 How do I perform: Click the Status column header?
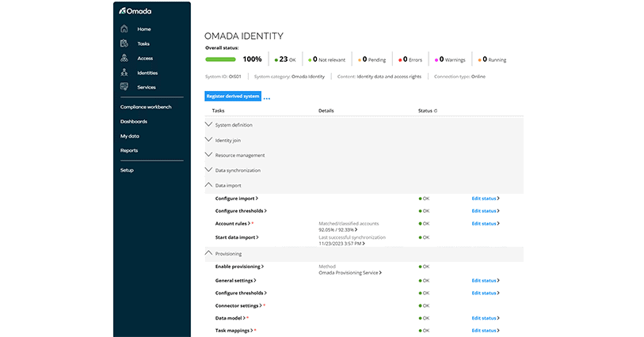(425, 111)
